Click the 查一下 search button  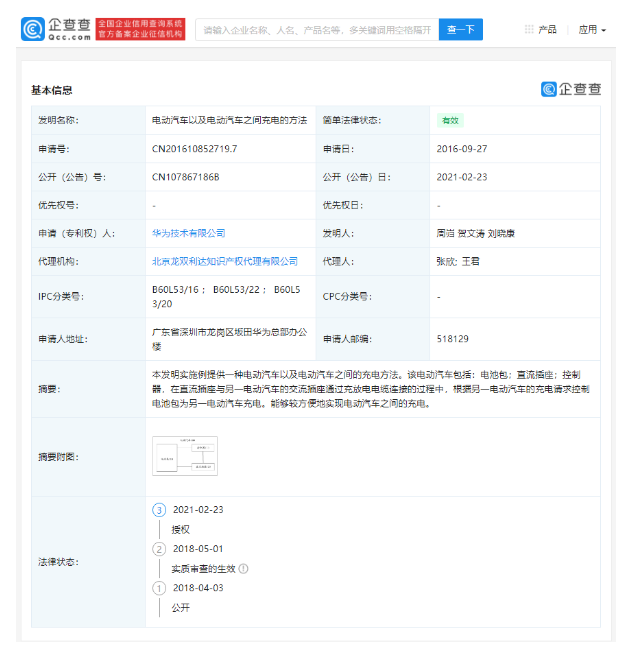click(x=460, y=30)
